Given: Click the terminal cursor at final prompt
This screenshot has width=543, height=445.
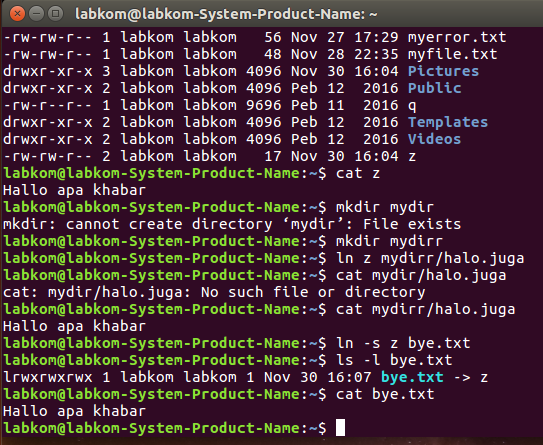Looking at the screenshot, I should point(340,428).
